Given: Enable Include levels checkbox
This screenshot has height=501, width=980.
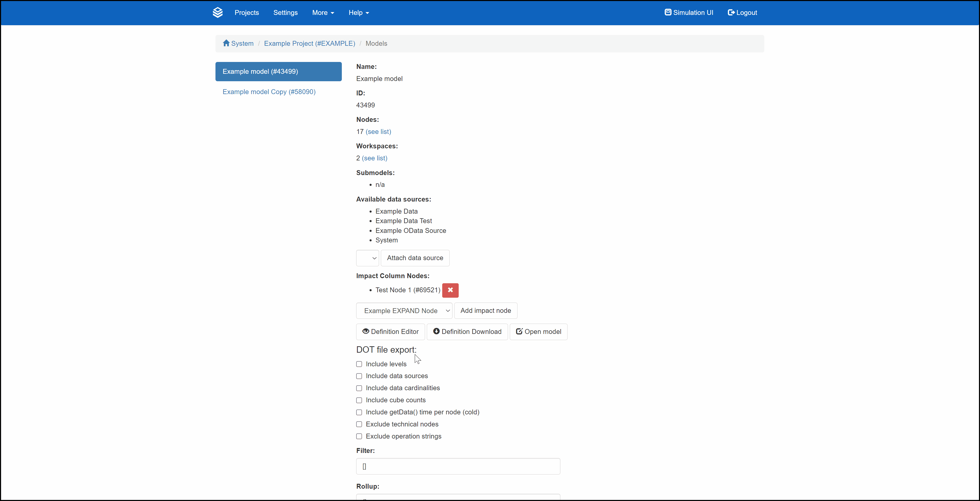Looking at the screenshot, I should pyautogui.click(x=359, y=364).
